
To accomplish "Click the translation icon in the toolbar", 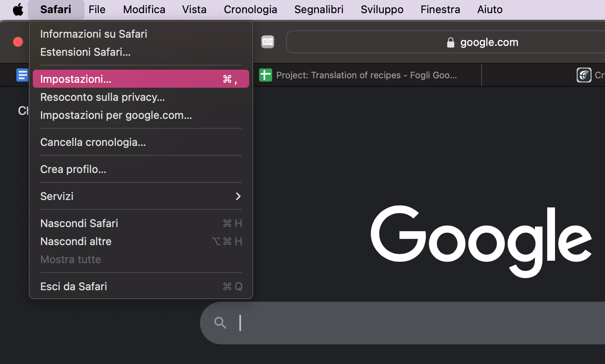I will tap(267, 41).
